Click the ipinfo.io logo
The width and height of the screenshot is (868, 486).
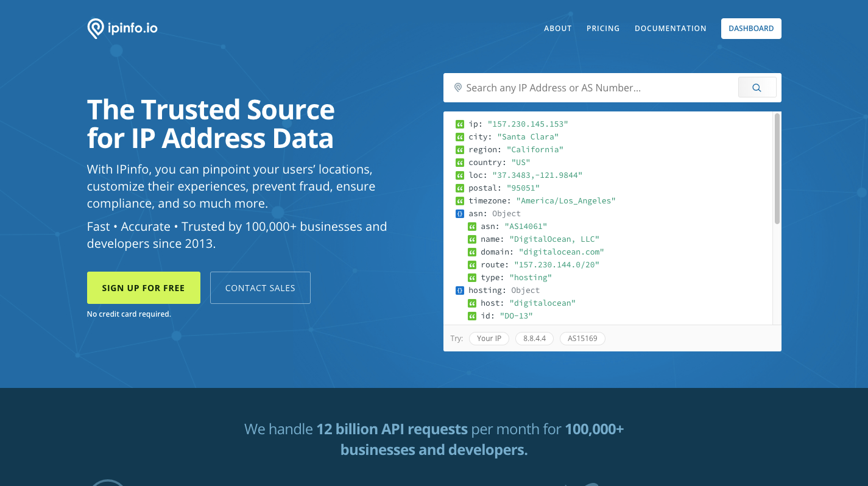pyautogui.click(x=122, y=28)
